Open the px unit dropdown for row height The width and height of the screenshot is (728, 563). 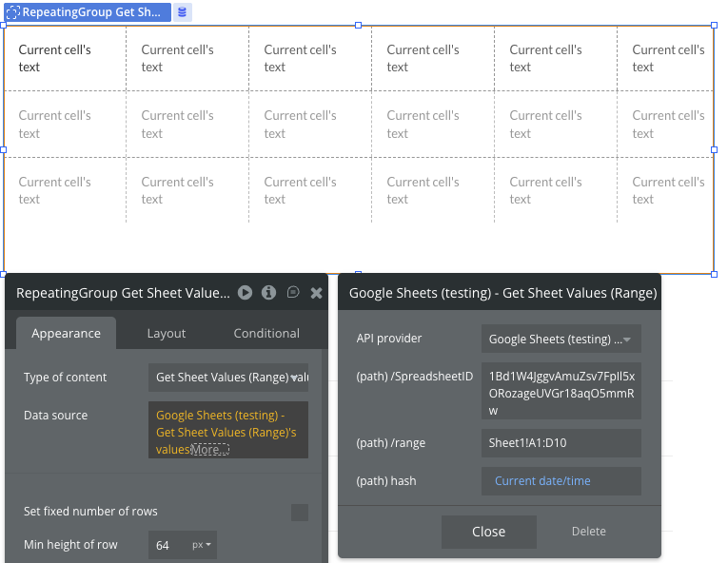202,545
